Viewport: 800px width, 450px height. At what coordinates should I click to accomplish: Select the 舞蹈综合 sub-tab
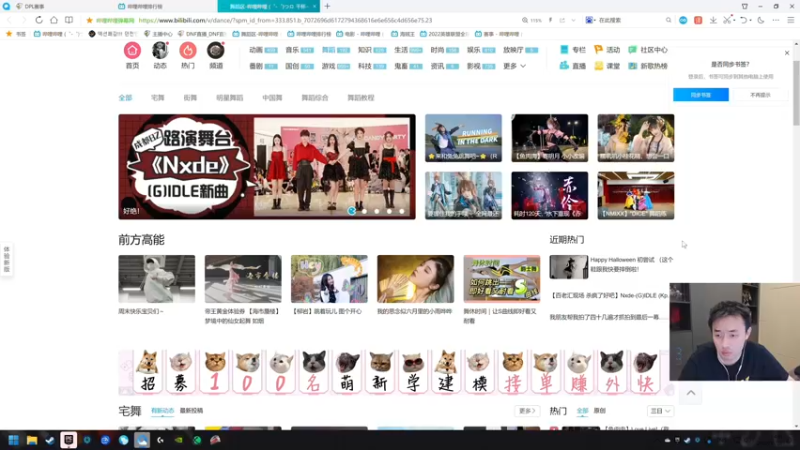tap(315, 97)
